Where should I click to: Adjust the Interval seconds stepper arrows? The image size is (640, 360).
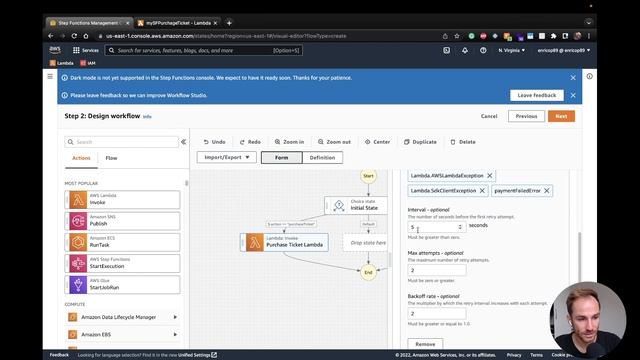click(x=460, y=227)
